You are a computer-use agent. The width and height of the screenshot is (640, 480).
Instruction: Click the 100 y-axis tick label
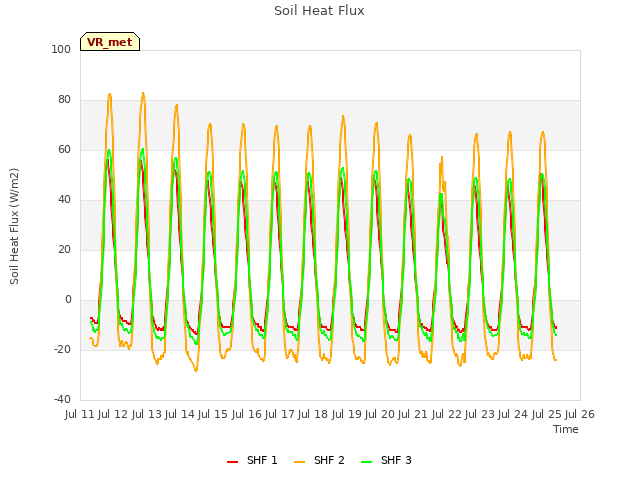(x=61, y=49)
